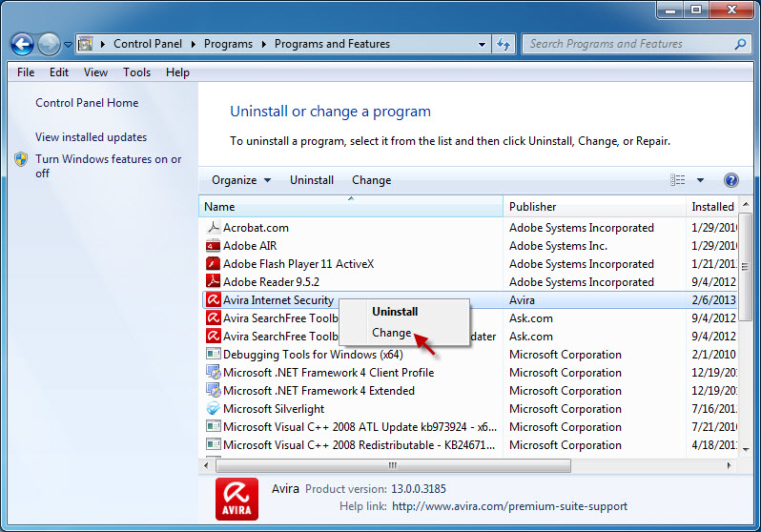Sort by the Name column header

(351, 207)
